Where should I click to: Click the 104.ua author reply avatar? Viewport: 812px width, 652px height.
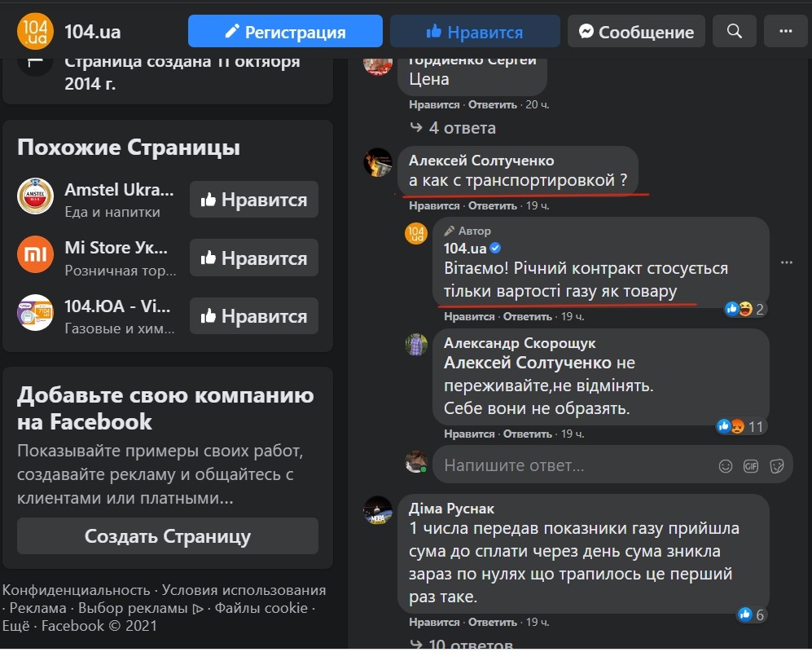click(416, 233)
